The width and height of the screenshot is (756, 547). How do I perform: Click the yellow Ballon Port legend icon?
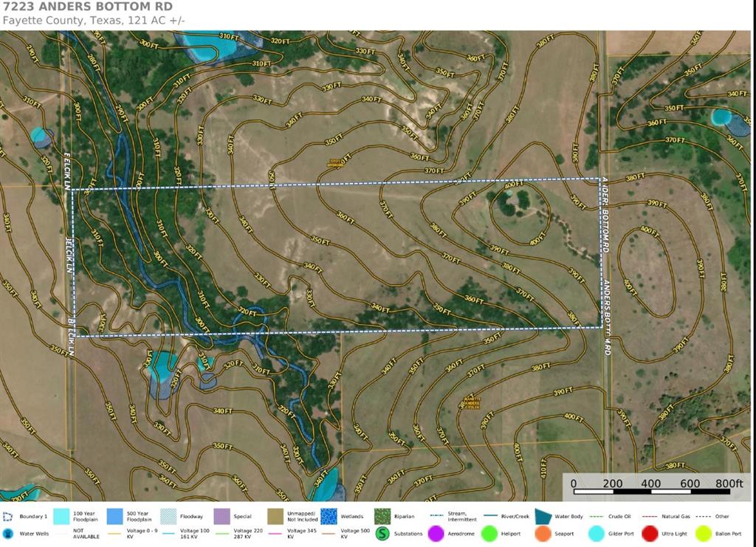coord(703,533)
